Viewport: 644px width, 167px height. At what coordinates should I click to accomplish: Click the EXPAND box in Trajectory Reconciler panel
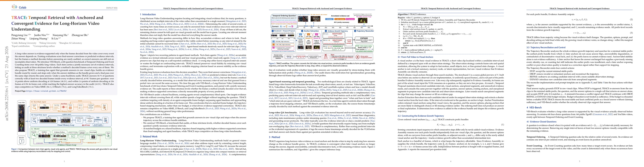point(364,40)
